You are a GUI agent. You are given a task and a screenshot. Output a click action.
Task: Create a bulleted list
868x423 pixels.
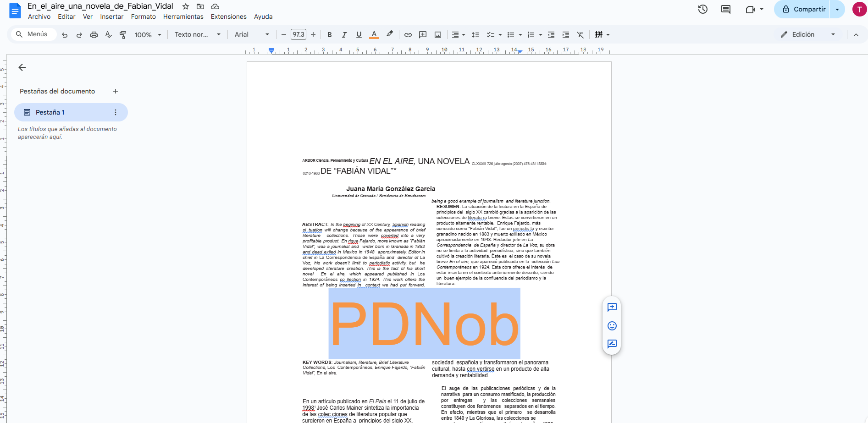511,35
